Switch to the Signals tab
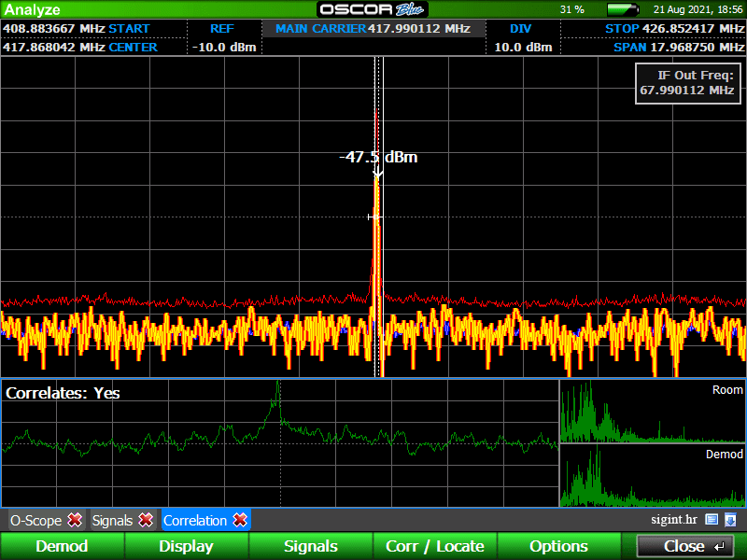 point(112,521)
